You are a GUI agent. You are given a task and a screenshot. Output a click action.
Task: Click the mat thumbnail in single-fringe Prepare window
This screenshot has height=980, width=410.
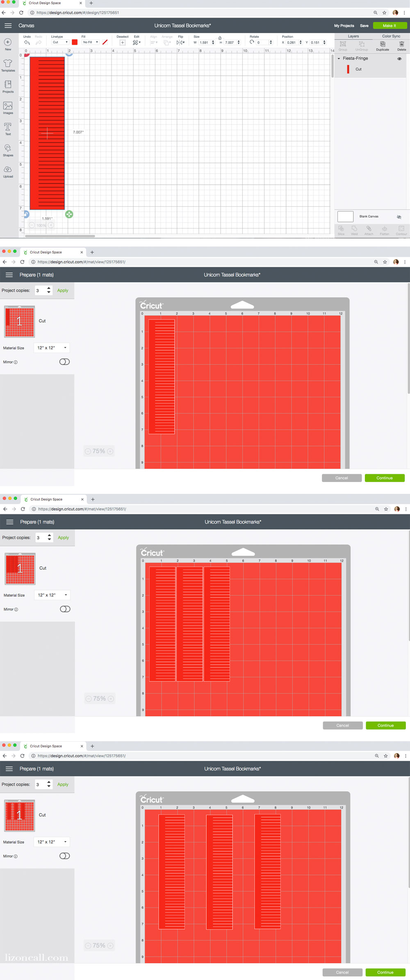pyautogui.click(x=19, y=321)
